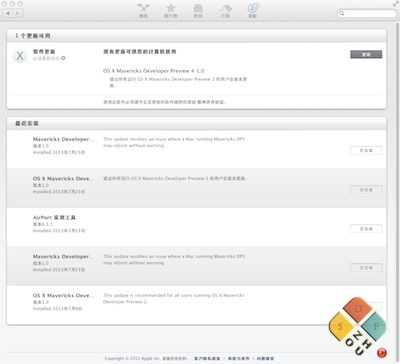Image resolution: width=400 pixels, height=364 pixels.
Task: Select the 版本6.3.1 version text
Action: (43, 224)
